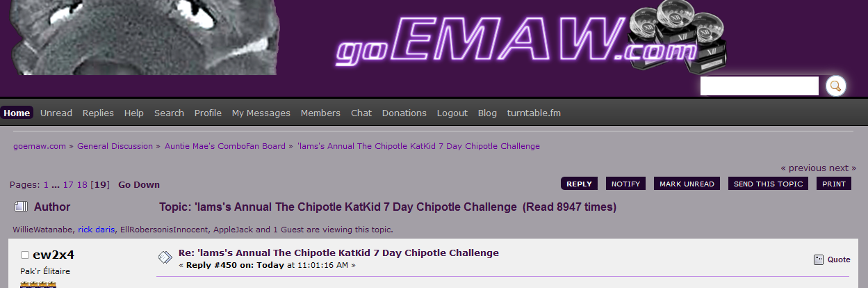Open the Home menu item

click(17, 113)
